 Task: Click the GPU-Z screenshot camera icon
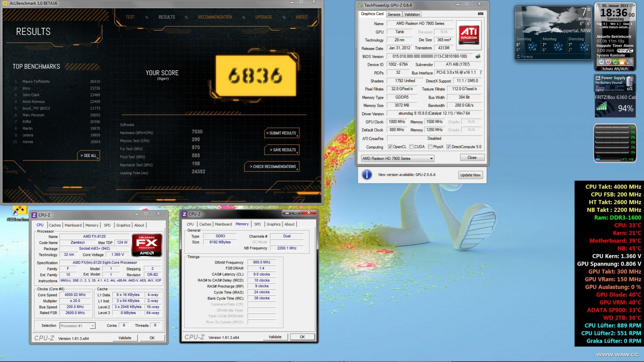[480, 14]
